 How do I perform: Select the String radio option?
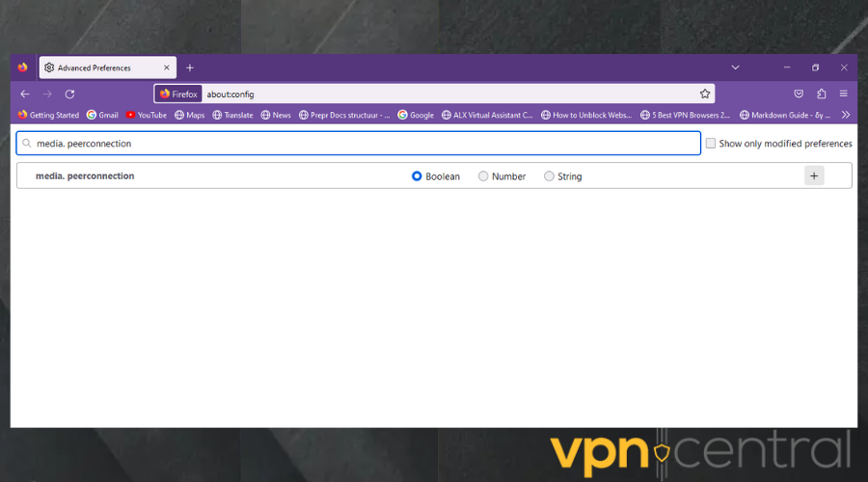pos(549,176)
